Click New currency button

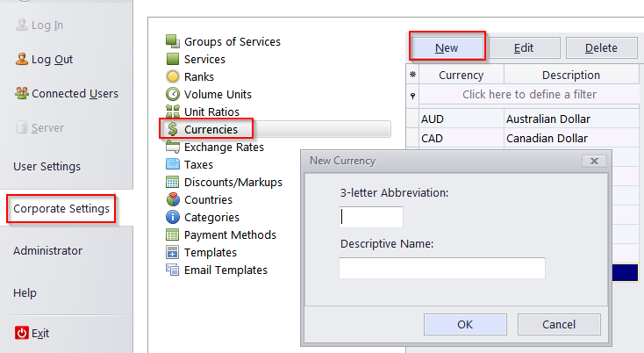pos(447,47)
